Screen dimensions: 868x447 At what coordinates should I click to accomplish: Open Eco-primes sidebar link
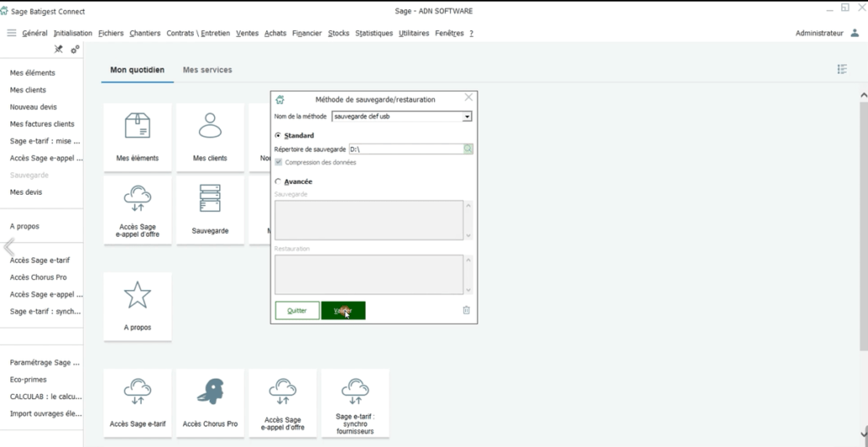pos(29,380)
